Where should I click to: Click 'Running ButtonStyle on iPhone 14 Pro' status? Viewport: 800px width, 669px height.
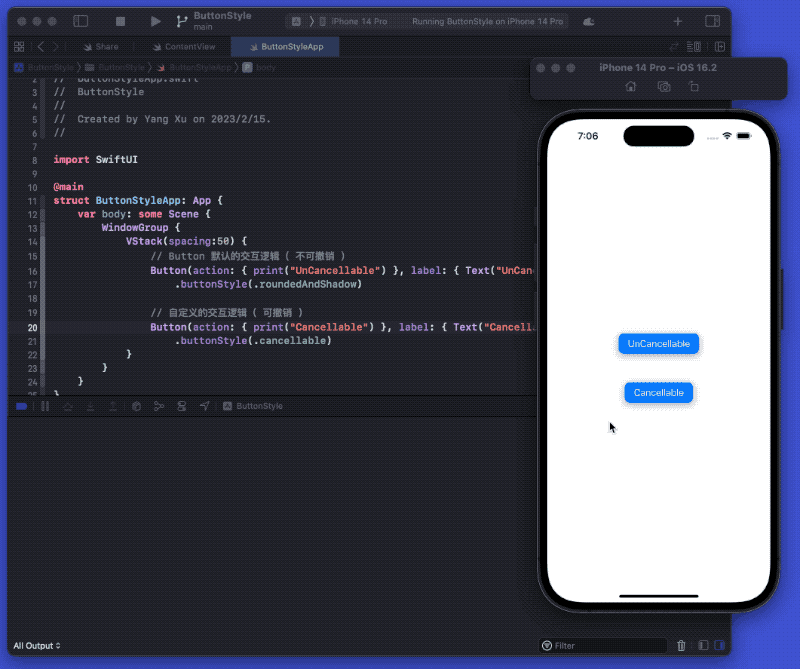487,21
